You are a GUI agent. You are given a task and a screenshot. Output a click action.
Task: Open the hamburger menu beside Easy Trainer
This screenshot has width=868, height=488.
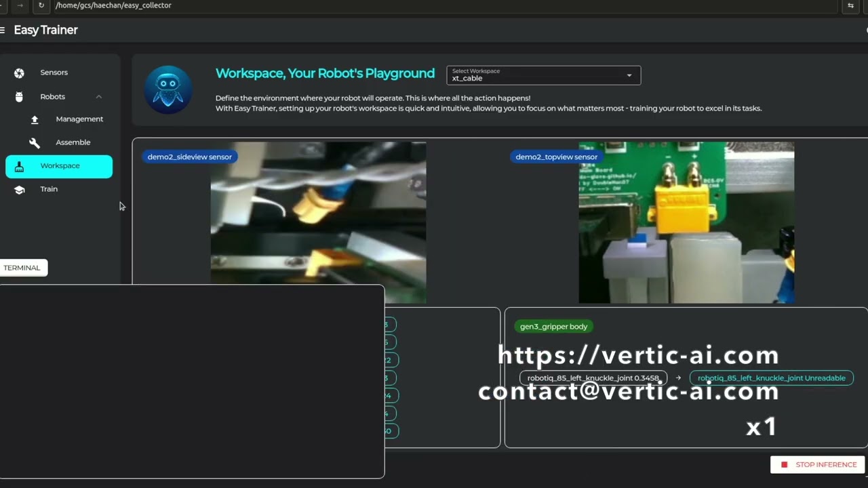tap(3, 30)
